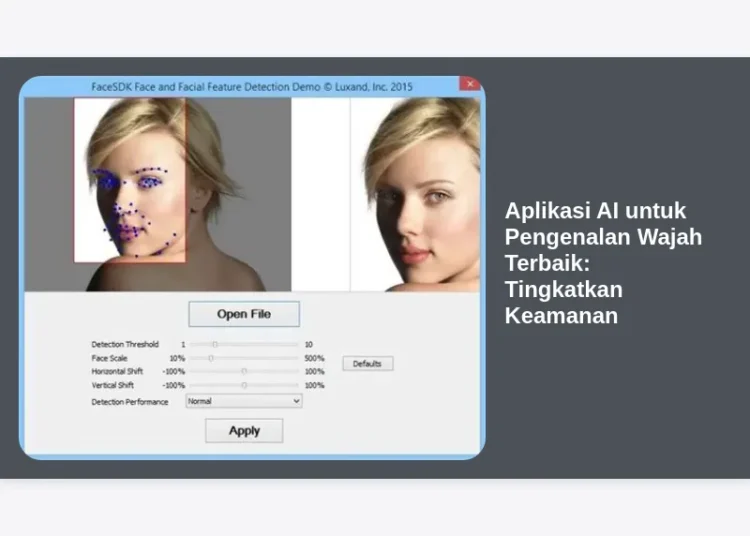750x536 pixels.
Task: Click the Horizontal Shift slider handle
Action: coord(244,371)
